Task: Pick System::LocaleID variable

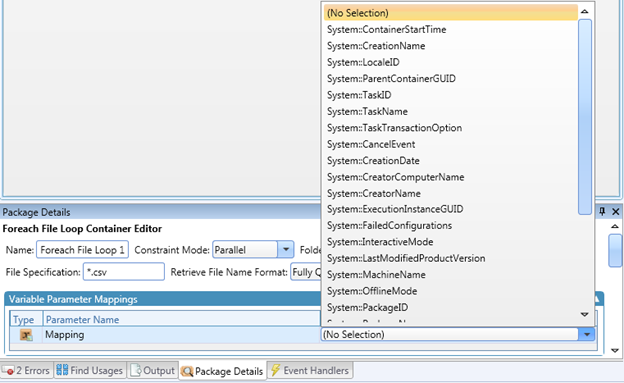Action: 450,62
